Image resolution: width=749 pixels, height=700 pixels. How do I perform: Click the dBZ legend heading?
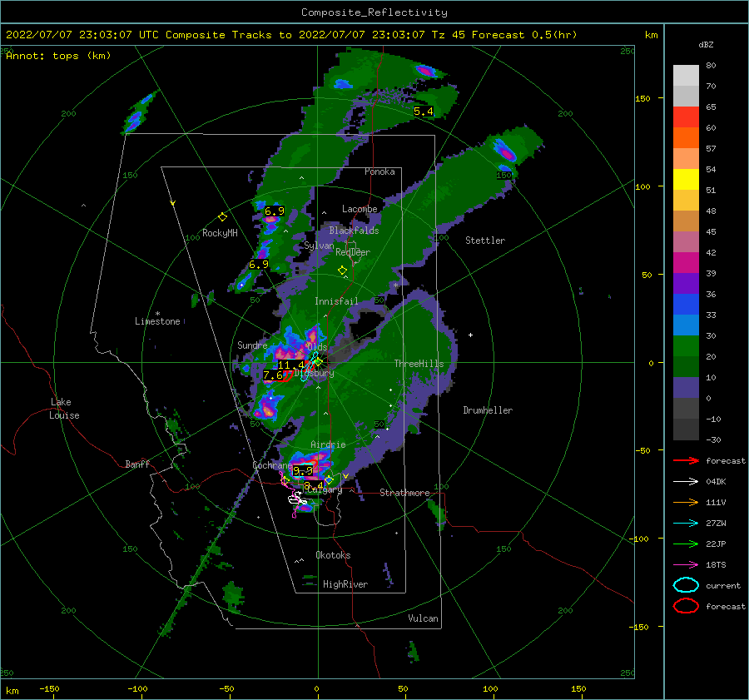[706, 44]
